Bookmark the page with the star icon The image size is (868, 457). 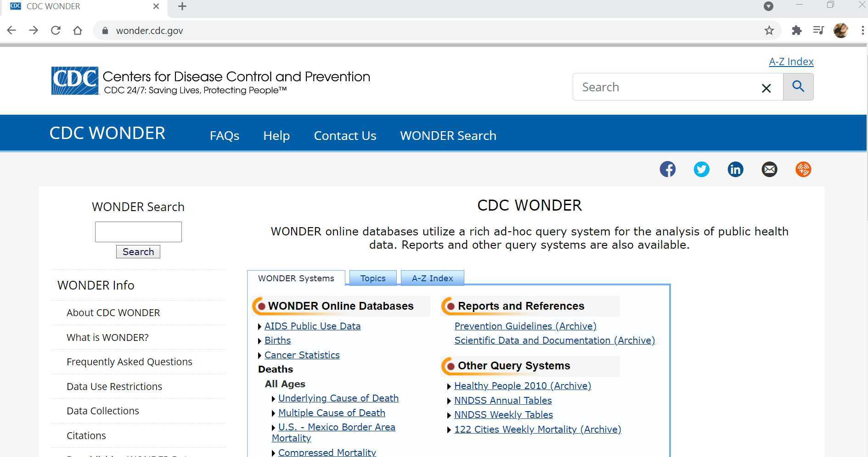point(768,30)
